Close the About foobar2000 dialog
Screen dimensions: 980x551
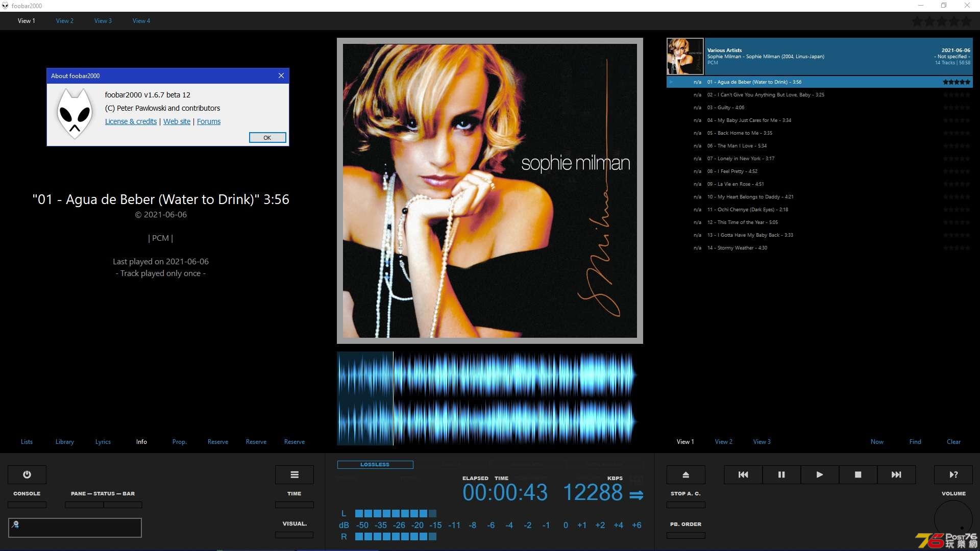pyautogui.click(x=281, y=76)
